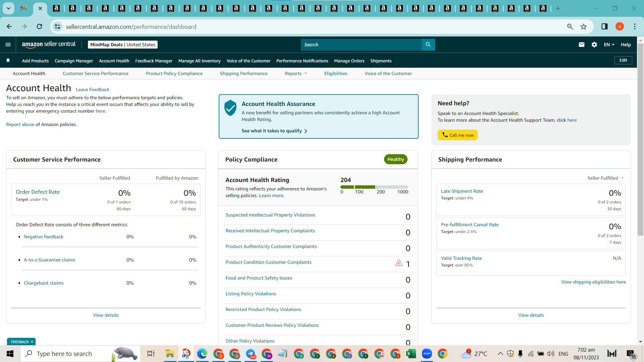Open the Shipments menu item

point(381,61)
